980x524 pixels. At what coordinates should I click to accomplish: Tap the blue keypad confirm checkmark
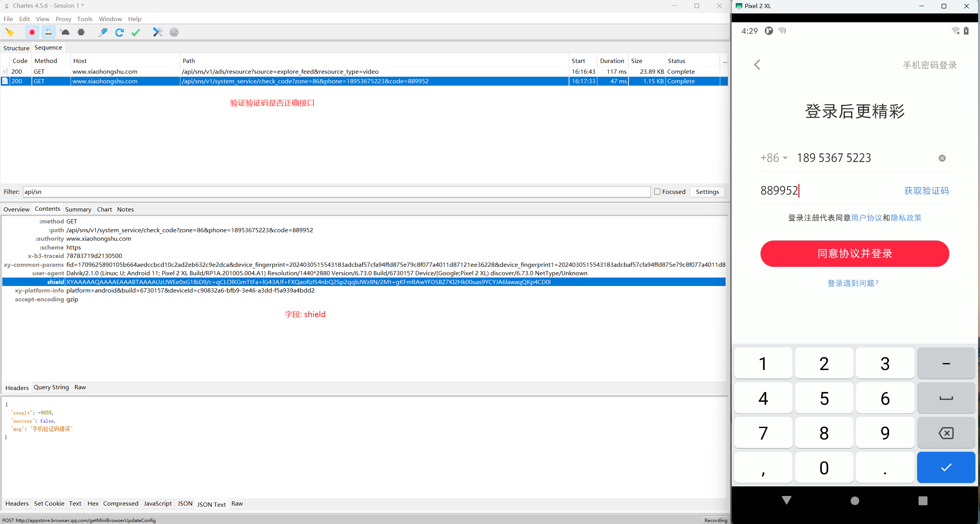click(946, 467)
